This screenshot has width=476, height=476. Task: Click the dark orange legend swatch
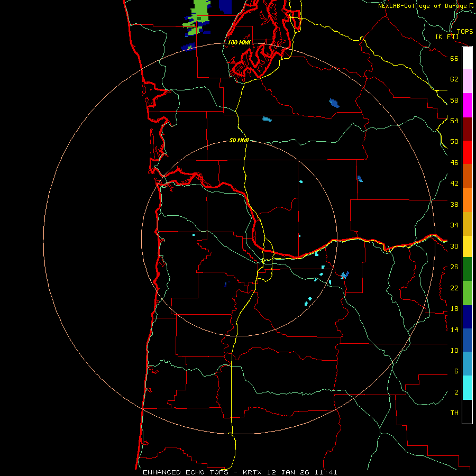click(467, 176)
